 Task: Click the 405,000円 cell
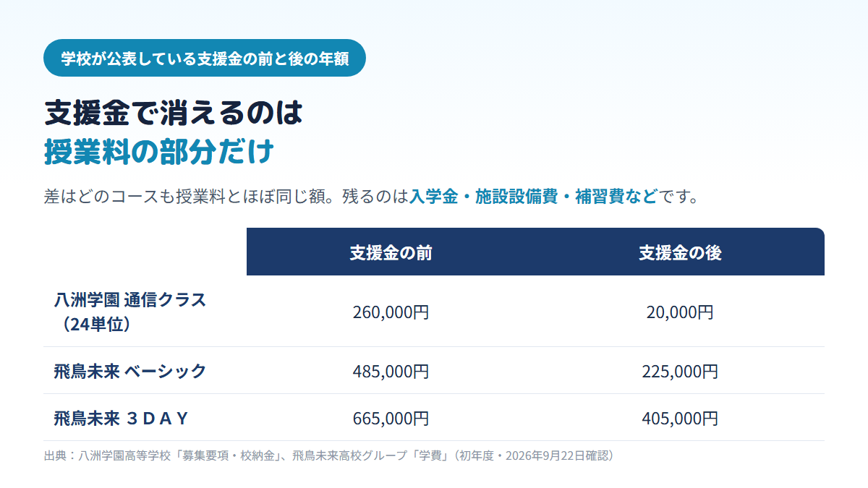[680, 419]
